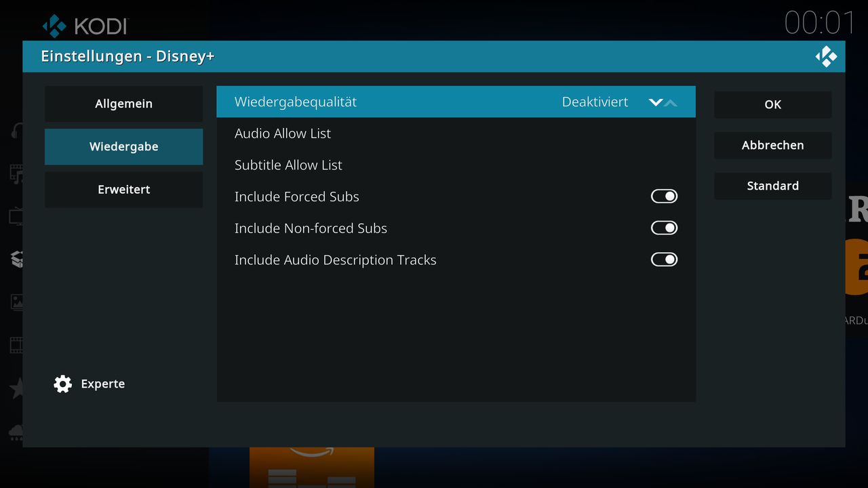
Task: Open the Erweitert settings category
Action: click(123, 189)
